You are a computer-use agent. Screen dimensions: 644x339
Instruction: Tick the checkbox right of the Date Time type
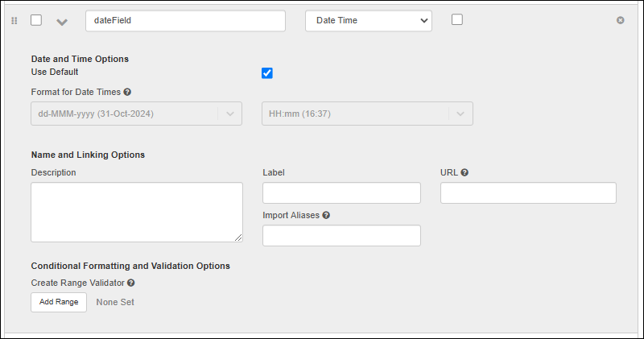pyautogui.click(x=457, y=20)
